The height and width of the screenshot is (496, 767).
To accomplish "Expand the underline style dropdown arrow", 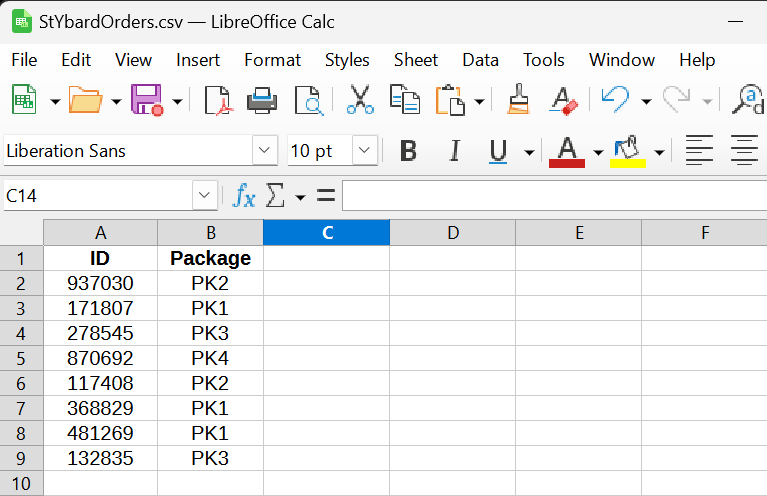I will (x=529, y=153).
